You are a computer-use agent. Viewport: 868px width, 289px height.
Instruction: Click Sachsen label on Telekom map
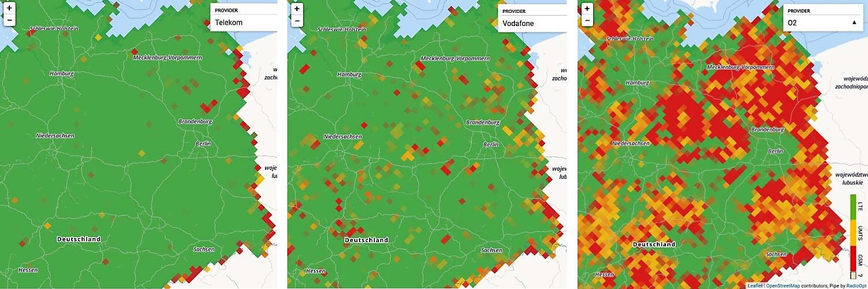(x=204, y=249)
